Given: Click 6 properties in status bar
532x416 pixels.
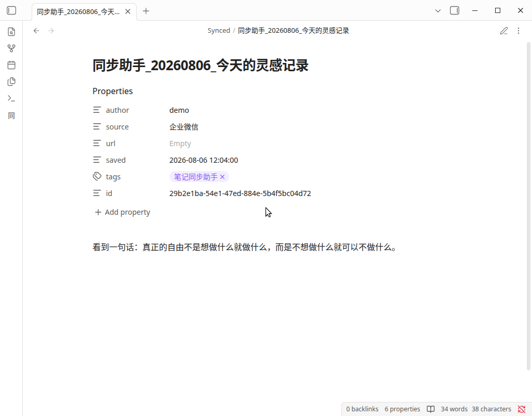Looking at the screenshot, I should [x=402, y=409].
